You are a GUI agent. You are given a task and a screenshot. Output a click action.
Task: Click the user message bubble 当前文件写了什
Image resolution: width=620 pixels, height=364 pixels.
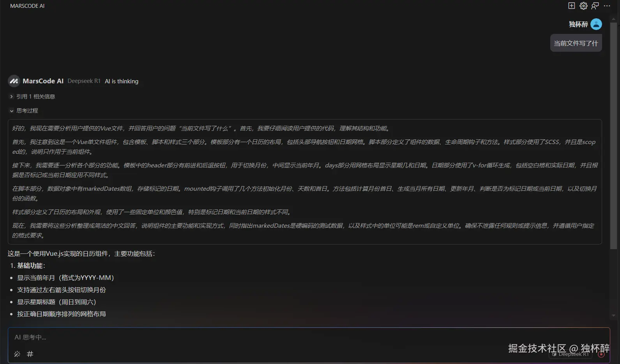point(576,43)
